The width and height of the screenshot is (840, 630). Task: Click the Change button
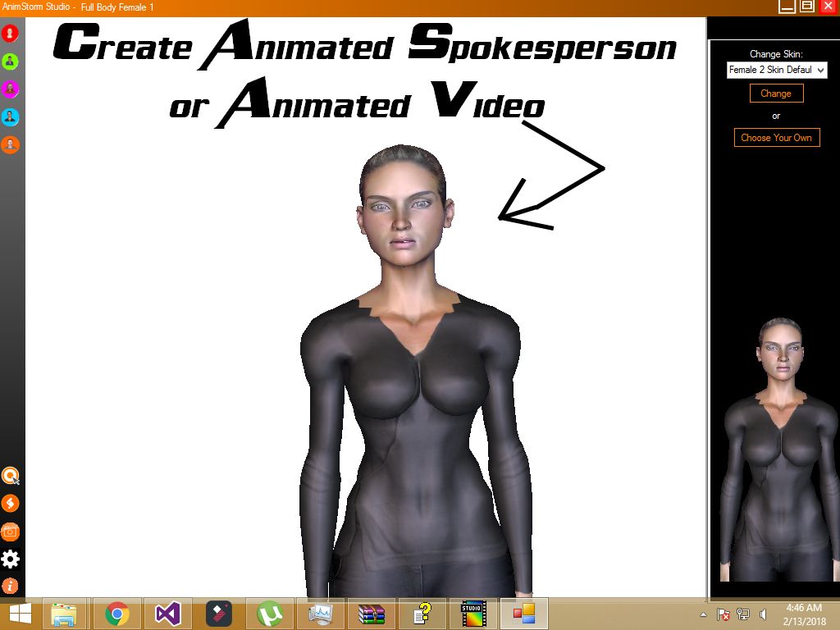pos(776,94)
